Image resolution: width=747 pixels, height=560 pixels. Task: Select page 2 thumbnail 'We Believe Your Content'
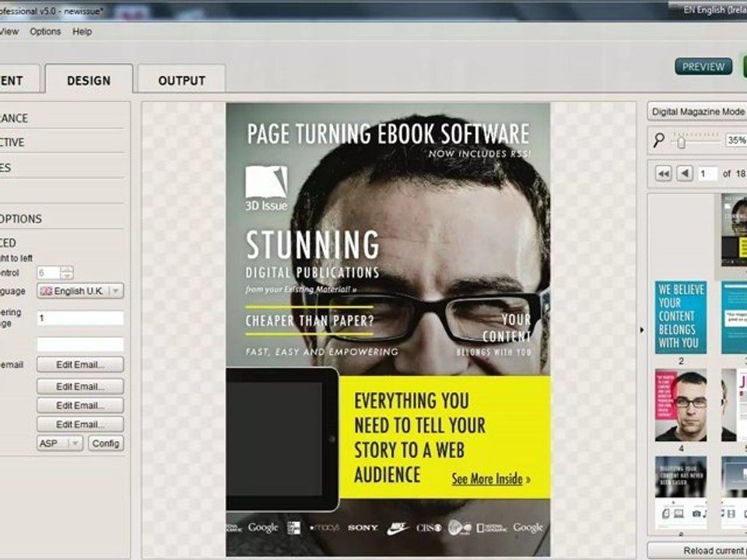click(x=681, y=317)
